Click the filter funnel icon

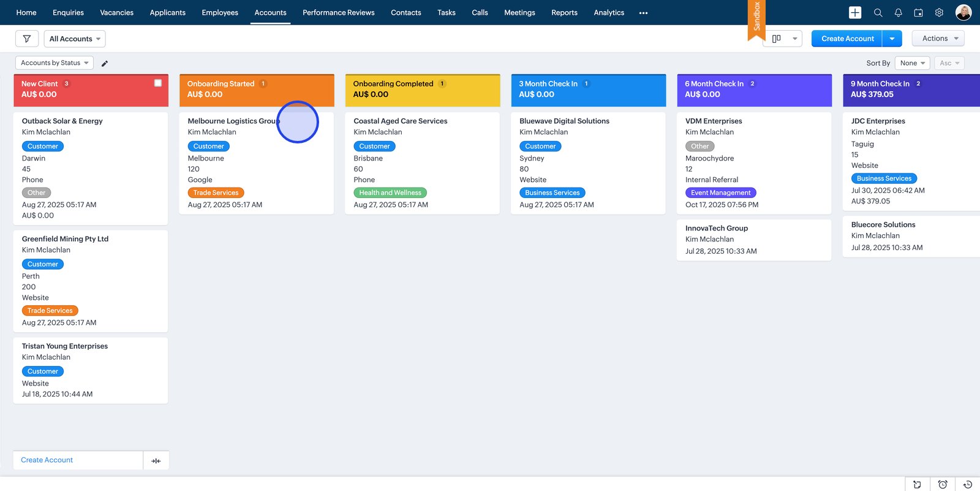pos(27,39)
